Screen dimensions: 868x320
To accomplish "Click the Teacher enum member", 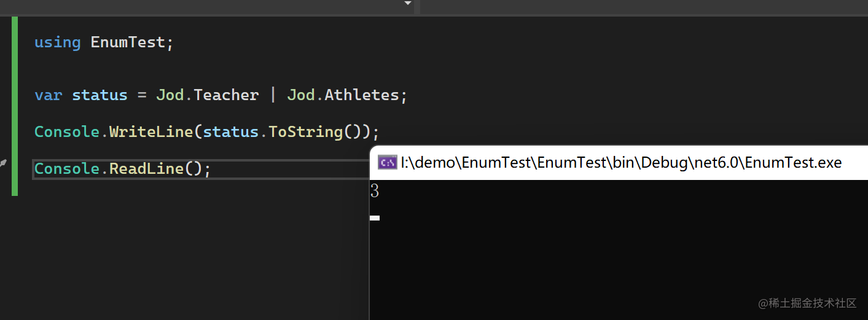I will tap(226, 95).
